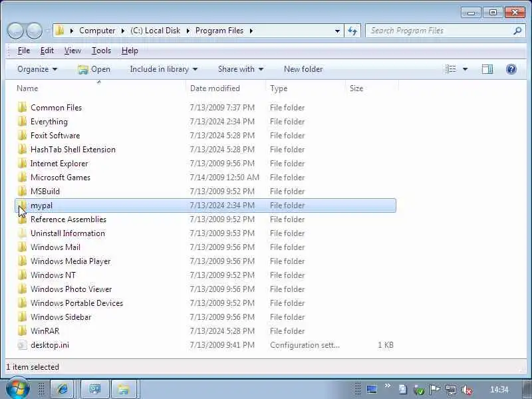The width and height of the screenshot is (532, 399).
Task: Click the folder icon of MSBuild
Action: click(x=23, y=192)
